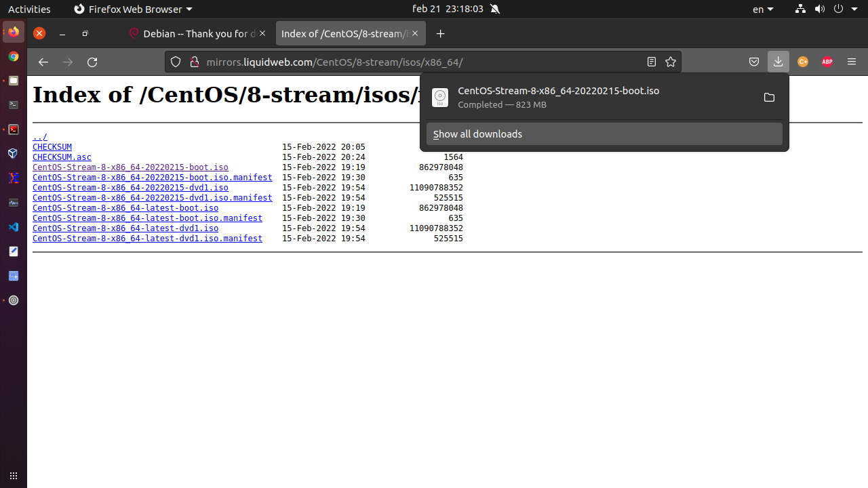Toggle reader view icon in address bar
Screen dimensions: 868x488
pyautogui.click(x=651, y=62)
